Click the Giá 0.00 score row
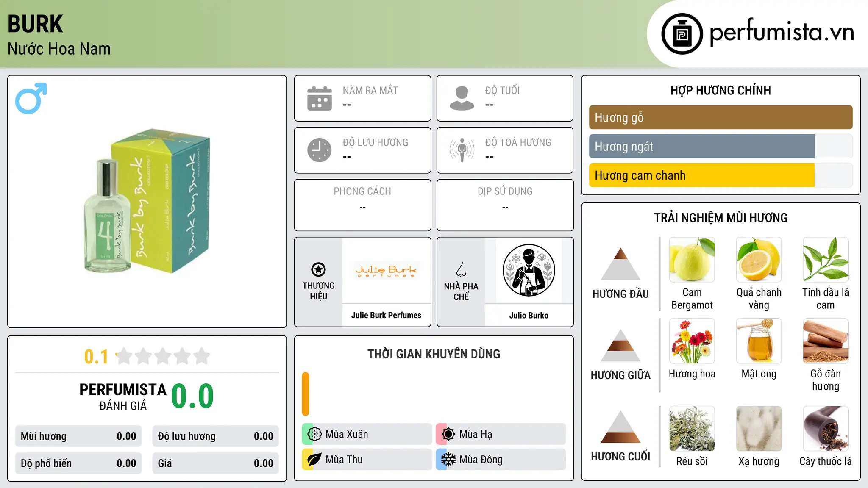 point(215,463)
